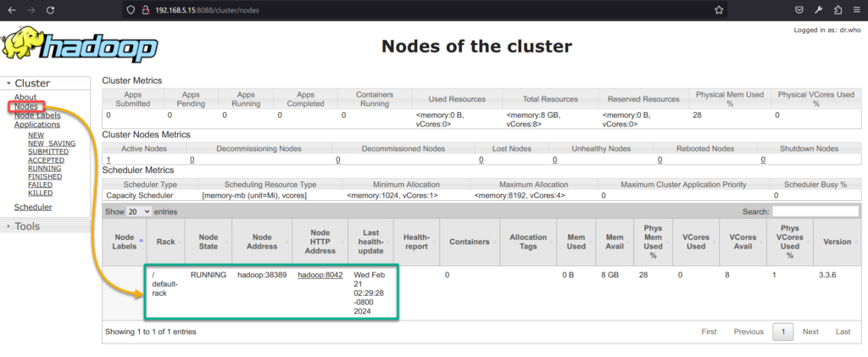Image resolution: width=868 pixels, height=357 pixels.
Task: Select RUNNING under Applications
Action: [x=44, y=168]
